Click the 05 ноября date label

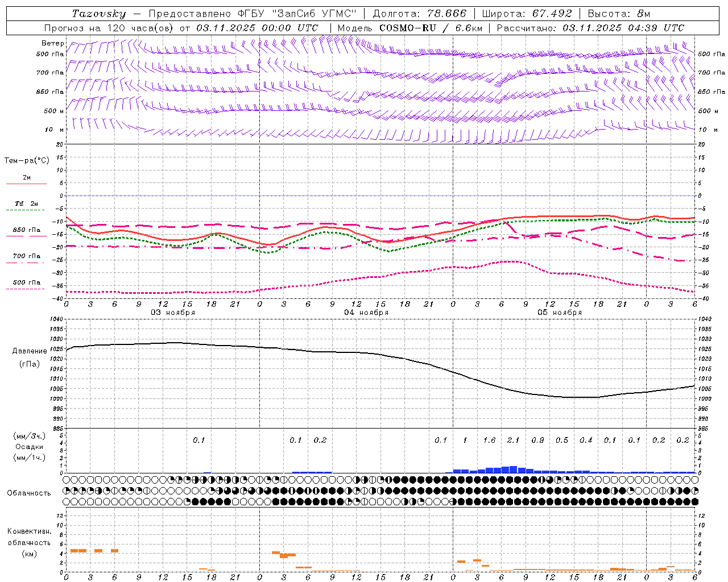(560, 313)
